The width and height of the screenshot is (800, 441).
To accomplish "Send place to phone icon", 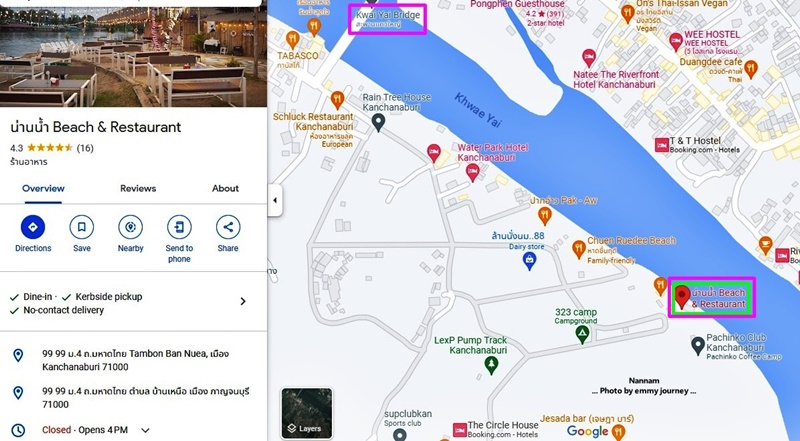I will coord(179,227).
